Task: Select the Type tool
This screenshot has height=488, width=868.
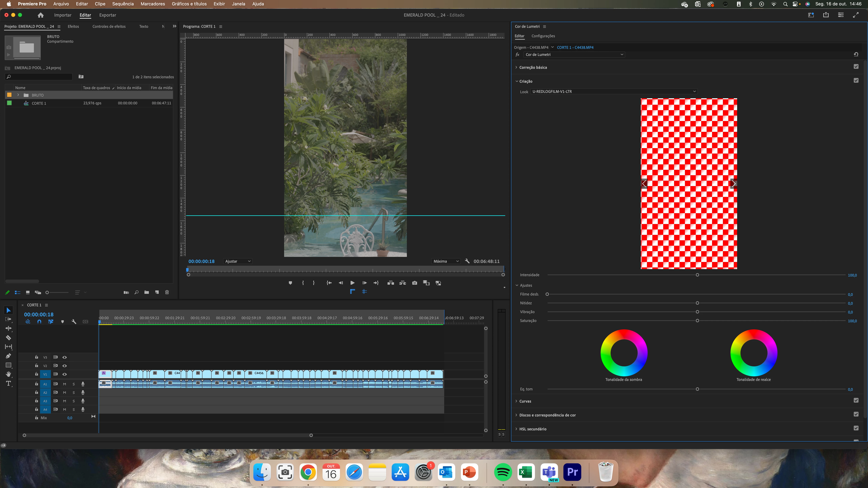Action: coord(8,384)
